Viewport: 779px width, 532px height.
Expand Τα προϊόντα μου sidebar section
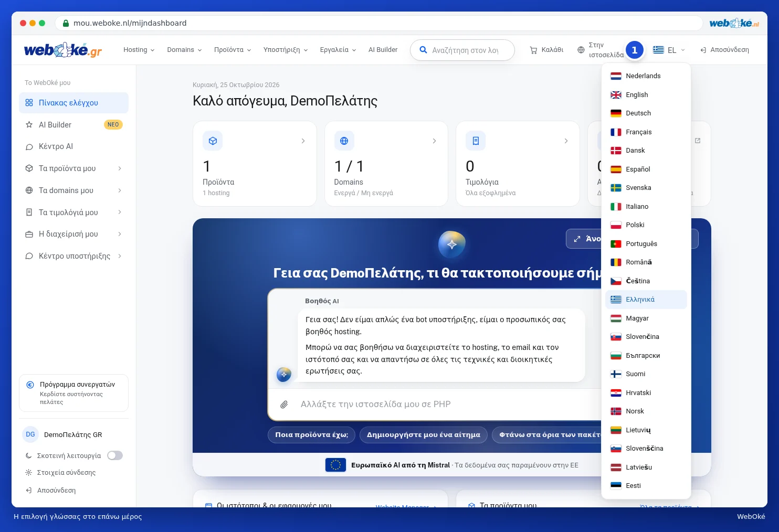[x=73, y=168]
